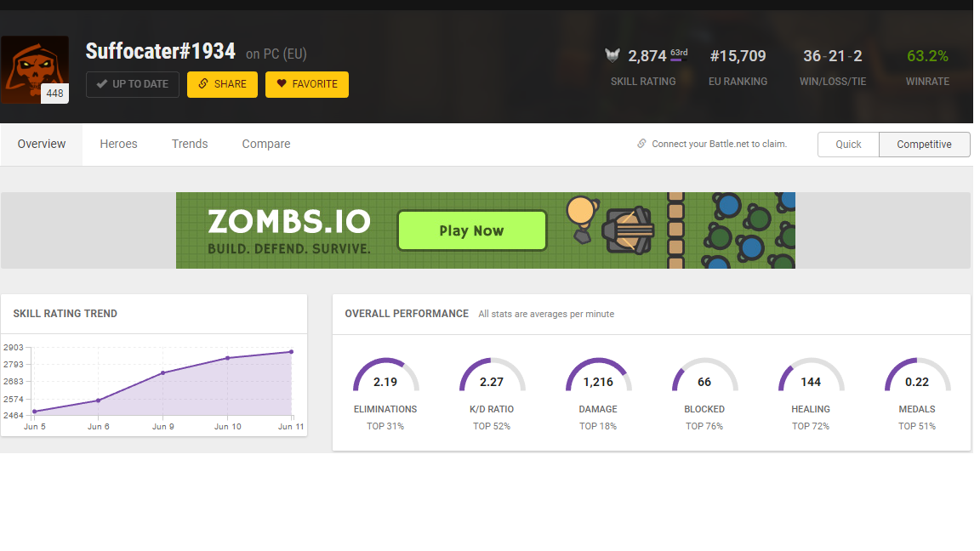Viewport: 980px width, 551px height.
Task: Click the Jun 5 data point on trend chart
Action: point(34,411)
